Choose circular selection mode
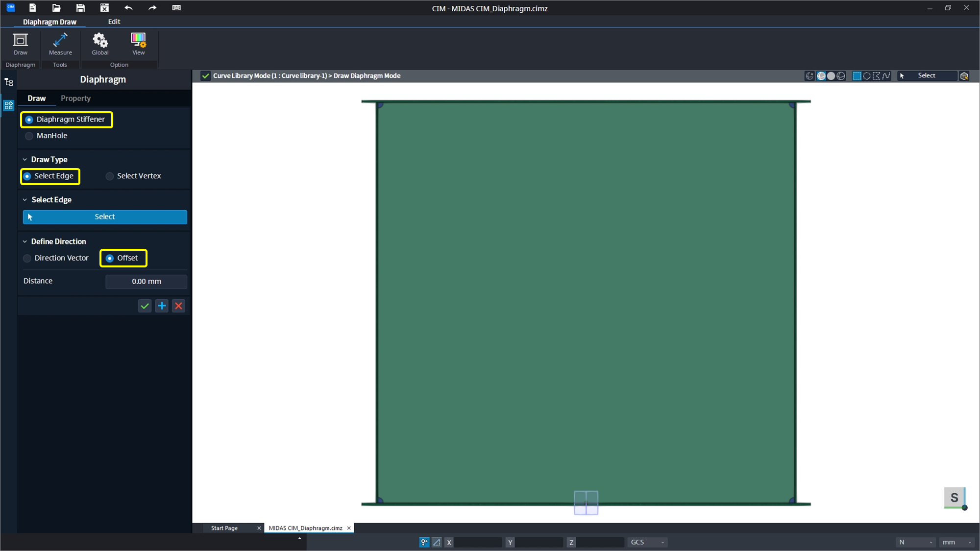 (x=867, y=76)
